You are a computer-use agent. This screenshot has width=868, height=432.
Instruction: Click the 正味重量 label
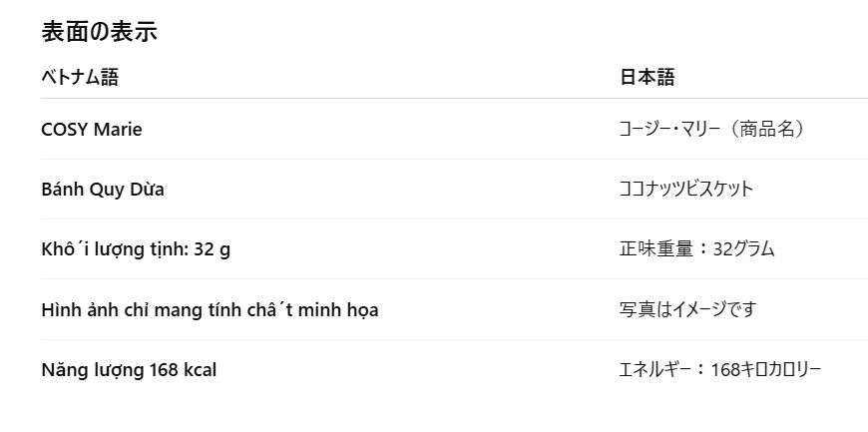point(655,248)
